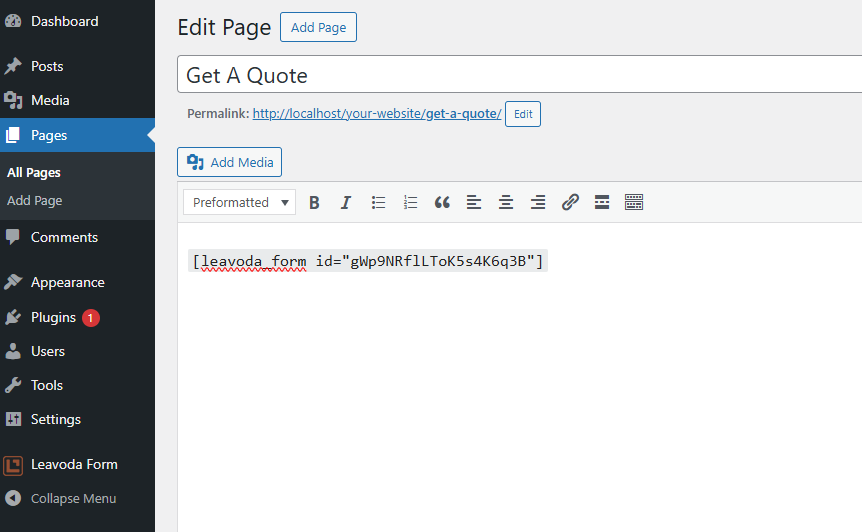
Task: Click the Comments speech bubble icon
Action: point(13,237)
